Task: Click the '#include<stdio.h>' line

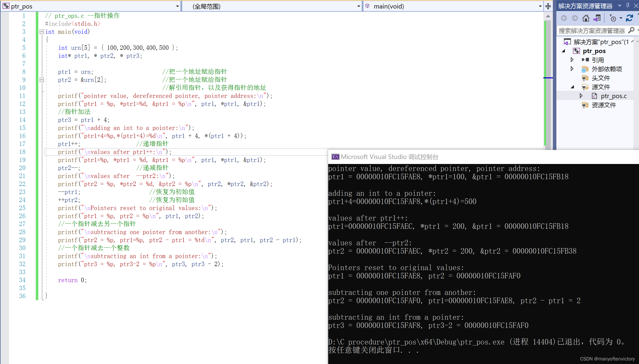Action: [73, 24]
